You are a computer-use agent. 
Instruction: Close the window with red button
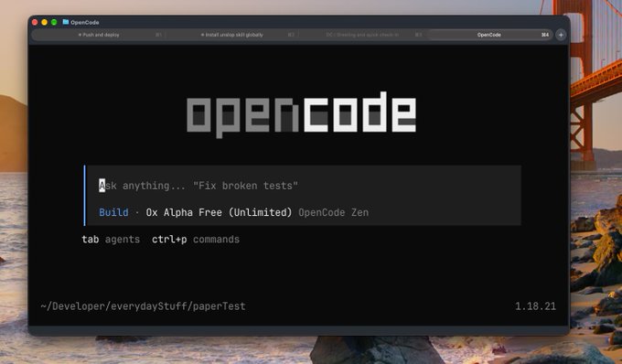35,22
